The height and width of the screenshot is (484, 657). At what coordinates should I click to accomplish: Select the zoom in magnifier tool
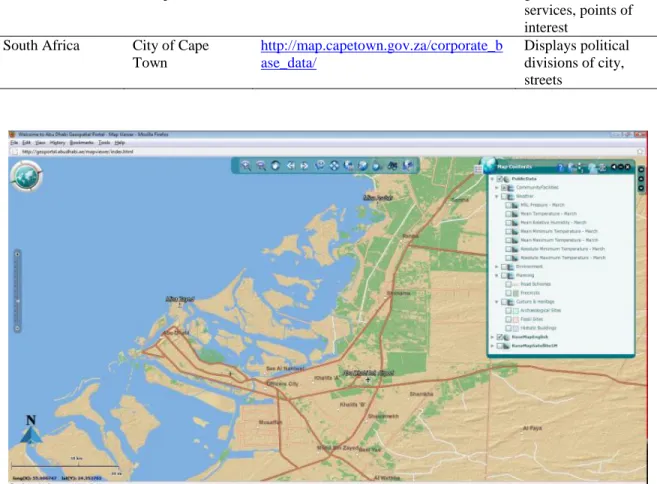[x=246, y=166]
